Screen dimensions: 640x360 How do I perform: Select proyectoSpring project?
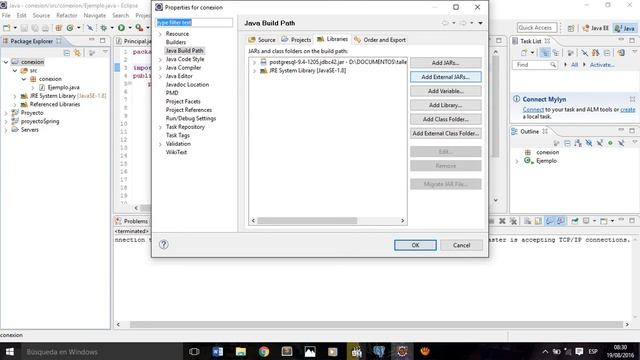[x=36, y=121]
